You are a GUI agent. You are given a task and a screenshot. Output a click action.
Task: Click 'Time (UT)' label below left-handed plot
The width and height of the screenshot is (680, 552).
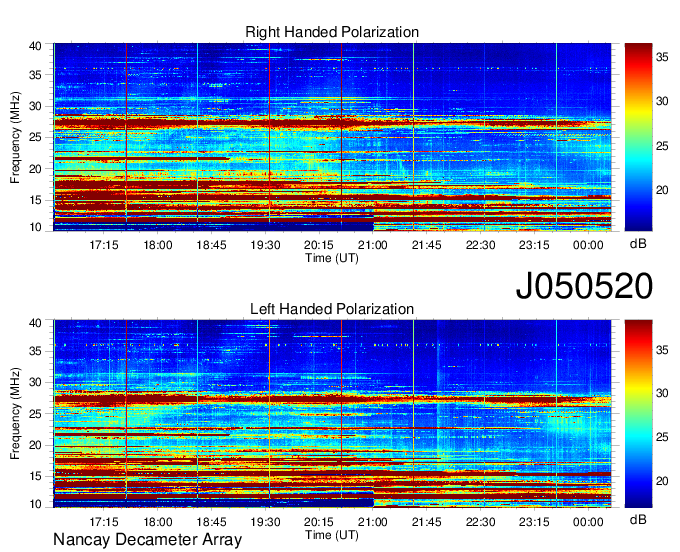[332, 535]
